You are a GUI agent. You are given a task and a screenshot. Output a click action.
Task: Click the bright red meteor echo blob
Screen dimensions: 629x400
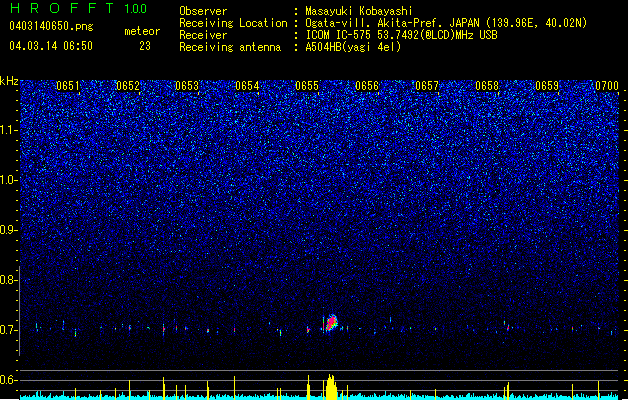pyautogui.click(x=331, y=323)
